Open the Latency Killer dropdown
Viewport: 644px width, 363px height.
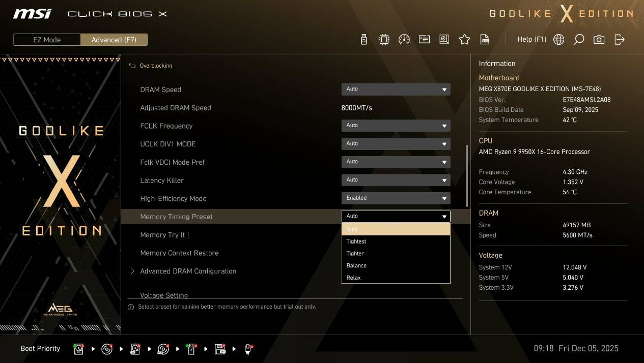tap(396, 180)
